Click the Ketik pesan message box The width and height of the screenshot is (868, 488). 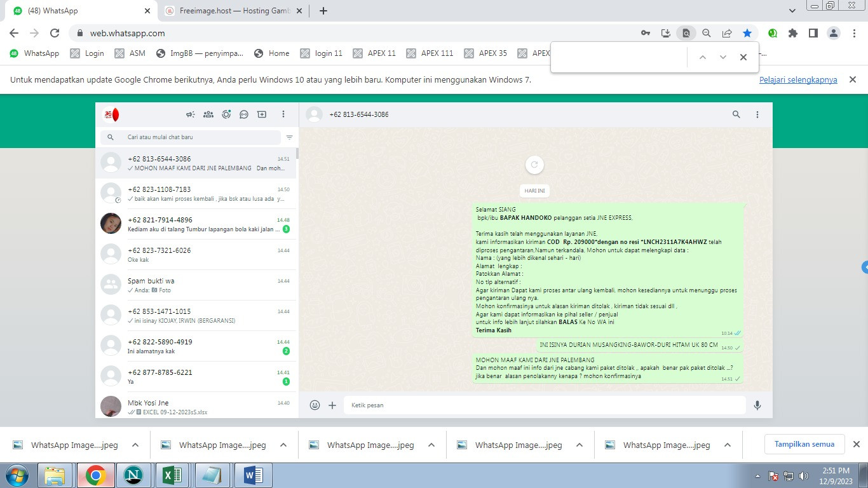coord(545,405)
